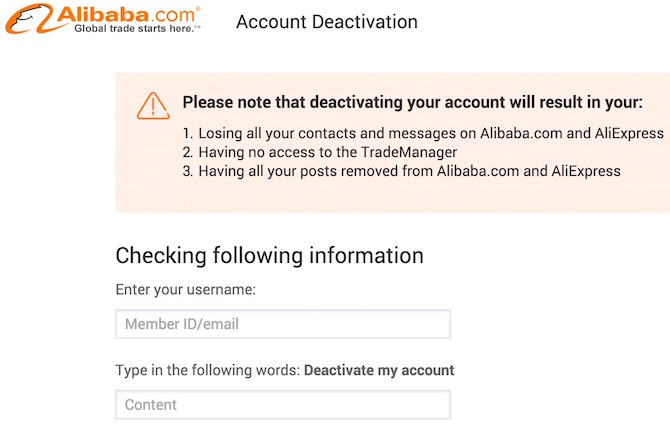
Task: Click the orange warning triangle icon
Action: (x=153, y=104)
